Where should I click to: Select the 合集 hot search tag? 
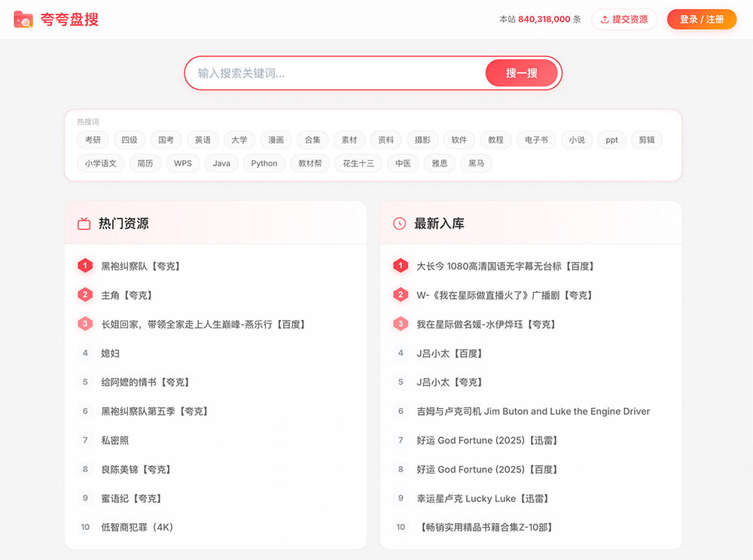click(x=312, y=140)
